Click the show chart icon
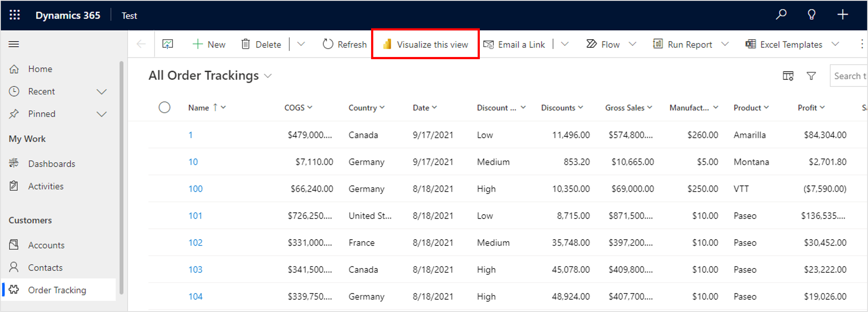The image size is (868, 312). pyautogui.click(x=168, y=44)
